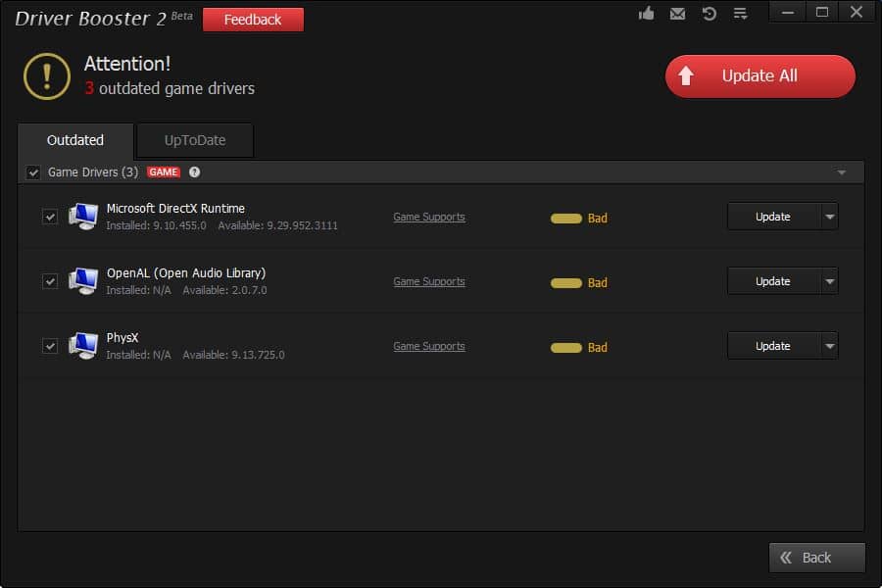The image size is (882, 588).
Task: Minimize the Driver Booster window
Action: (x=788, y=13)
